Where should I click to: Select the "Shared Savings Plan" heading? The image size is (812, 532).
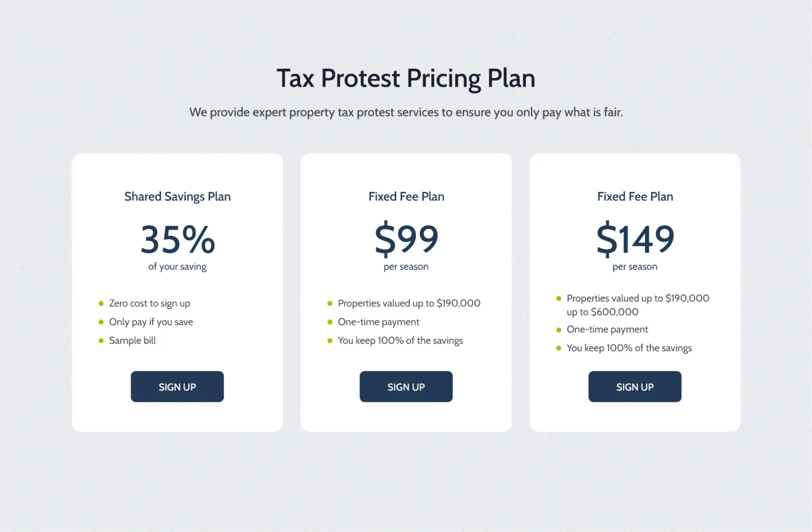point(177,197)
